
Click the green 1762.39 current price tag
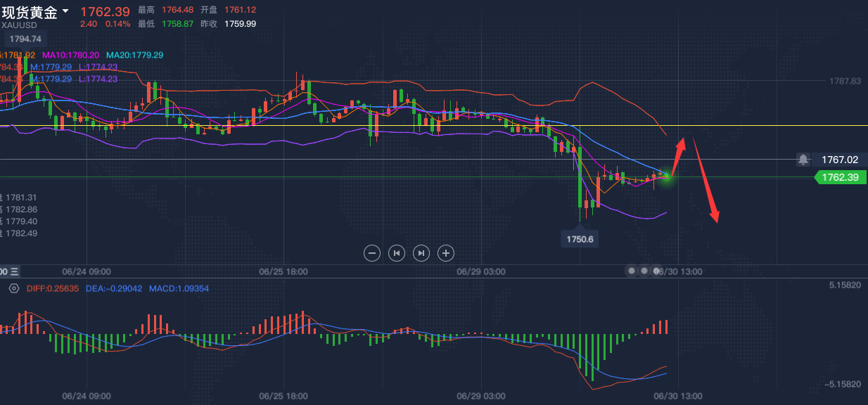(x=840, y=177)
